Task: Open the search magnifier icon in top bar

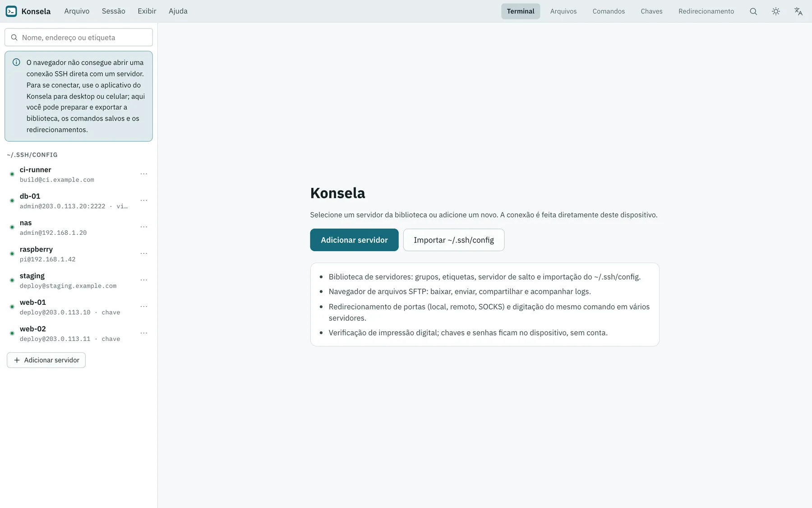Action: click(753, 11)
